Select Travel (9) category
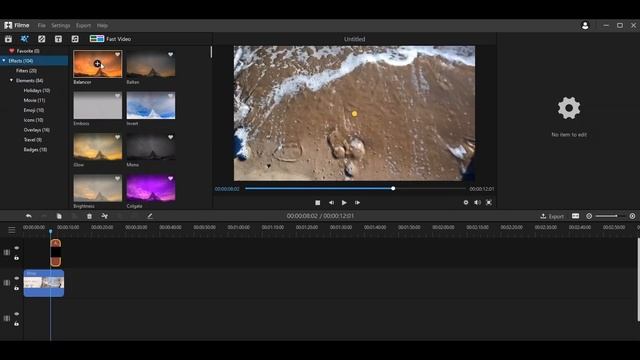Screen dimensions: 640x360 pos(33,140)
